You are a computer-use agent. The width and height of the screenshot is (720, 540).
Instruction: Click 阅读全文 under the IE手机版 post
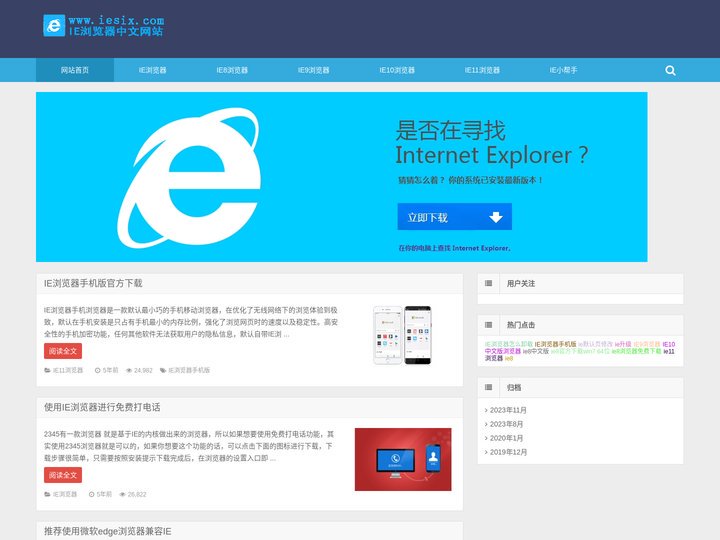click(63, 351)
